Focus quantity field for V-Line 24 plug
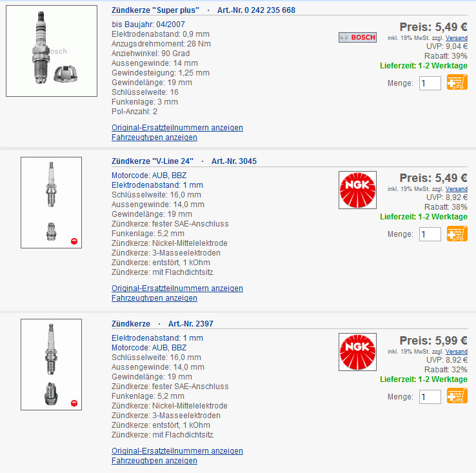 tap(430, 234)
